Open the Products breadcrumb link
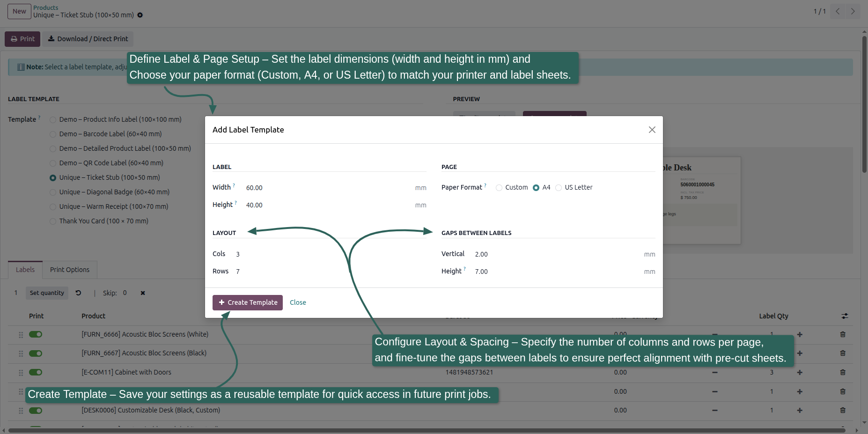 tap(46, 7)
